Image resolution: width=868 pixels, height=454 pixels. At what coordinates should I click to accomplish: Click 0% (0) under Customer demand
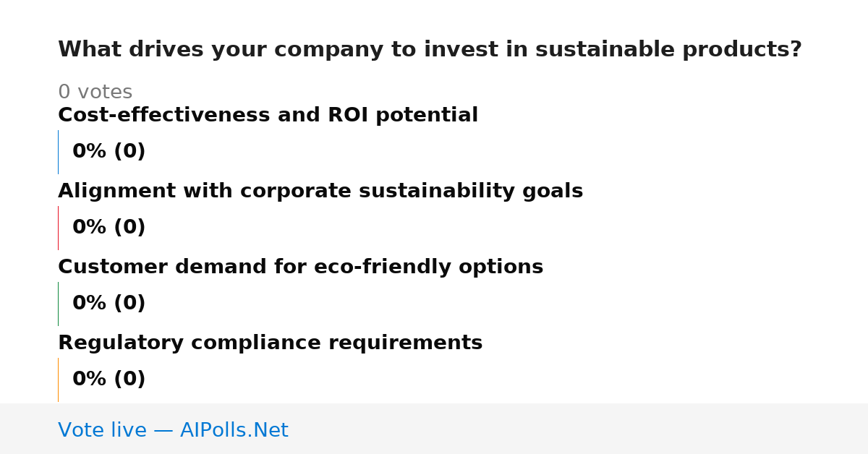coord(109,304)
